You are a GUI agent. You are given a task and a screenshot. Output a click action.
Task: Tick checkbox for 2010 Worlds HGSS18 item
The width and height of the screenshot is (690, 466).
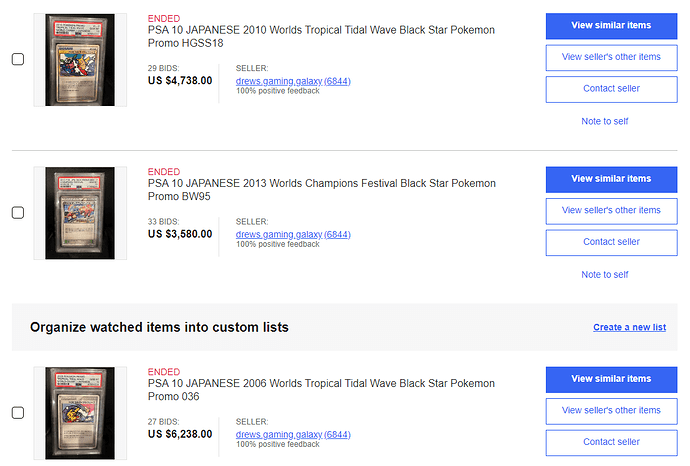coord(18,59)
